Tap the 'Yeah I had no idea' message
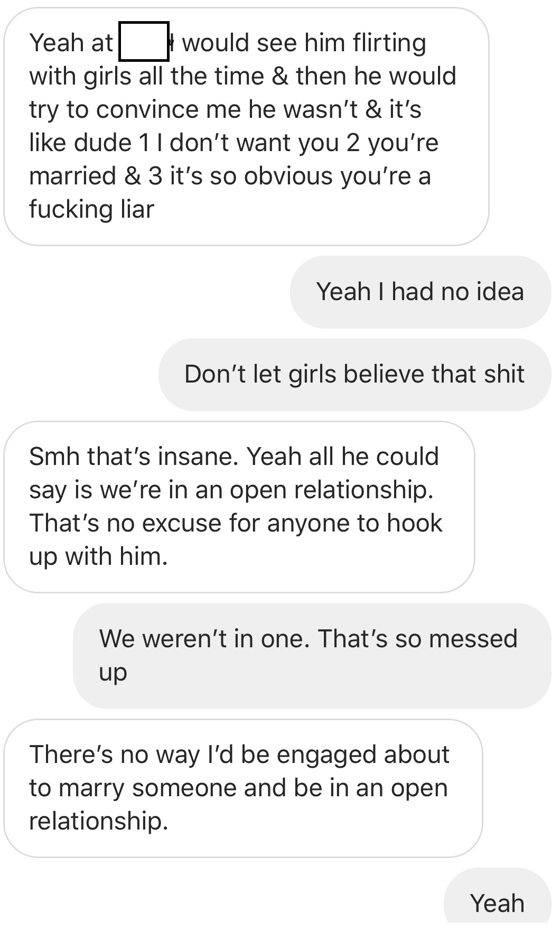 tap(421, 292)
